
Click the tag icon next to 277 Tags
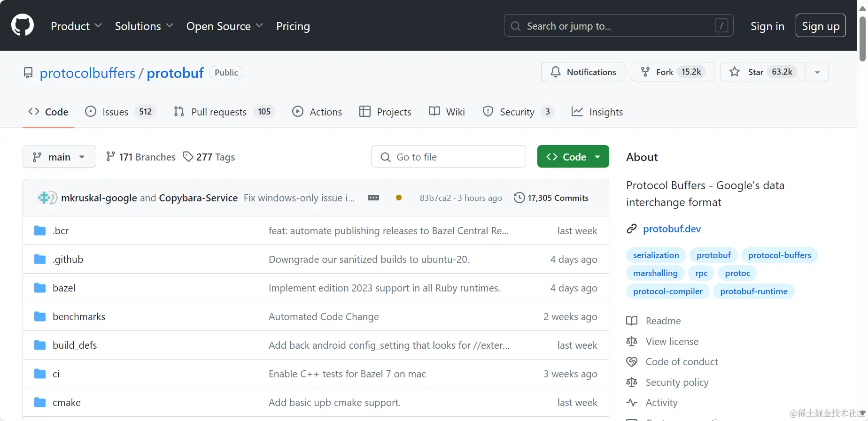tap(188, 157)
